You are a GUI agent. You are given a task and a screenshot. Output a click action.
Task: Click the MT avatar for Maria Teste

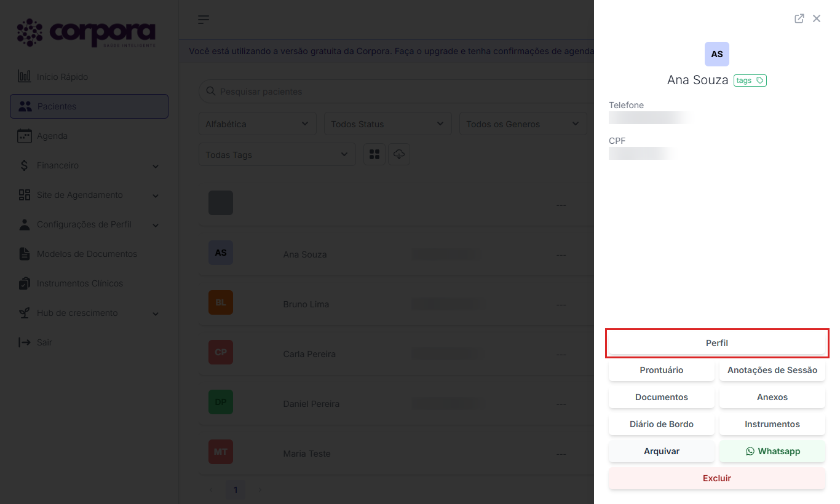221,452
